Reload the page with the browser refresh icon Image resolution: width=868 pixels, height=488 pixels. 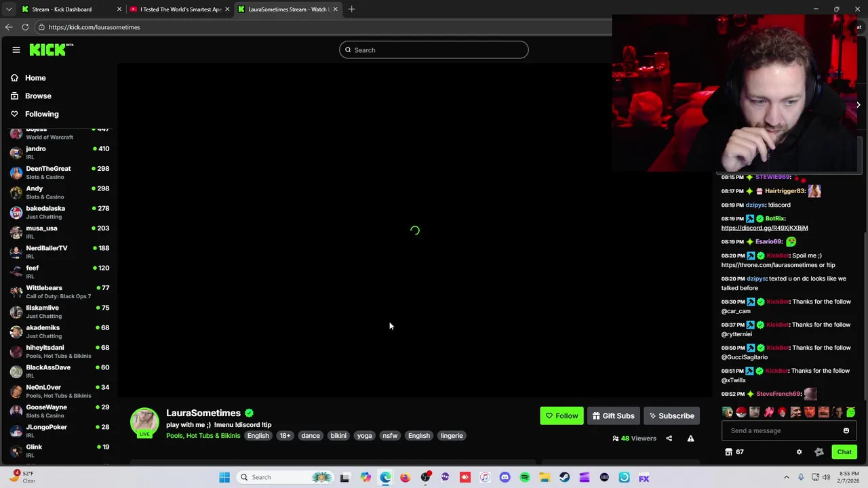(x=25, y=27)
